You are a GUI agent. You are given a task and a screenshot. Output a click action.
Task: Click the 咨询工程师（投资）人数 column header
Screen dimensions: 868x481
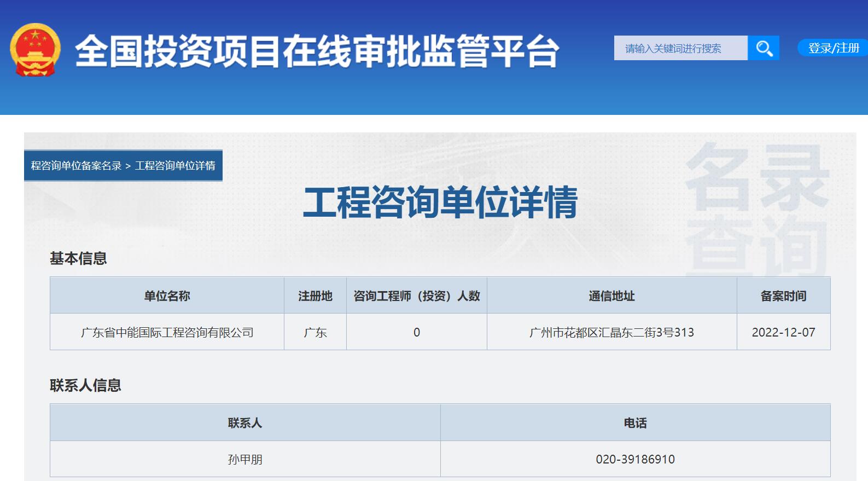coord(416,296)
